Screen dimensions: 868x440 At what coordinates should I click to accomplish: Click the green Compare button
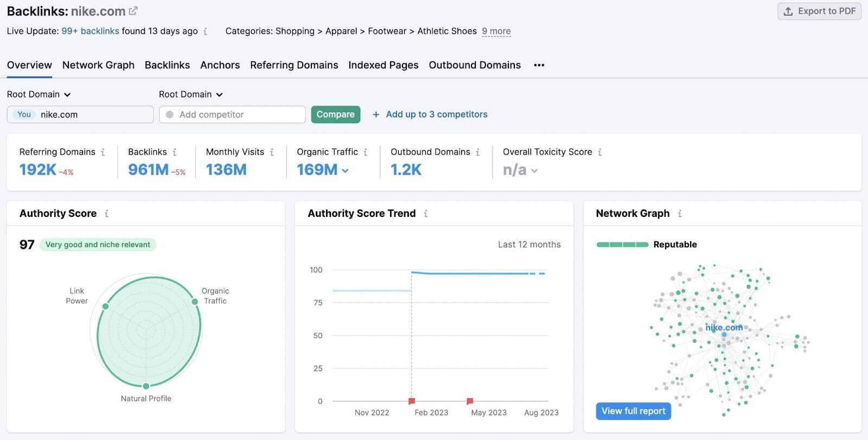(x=335, y=114)
